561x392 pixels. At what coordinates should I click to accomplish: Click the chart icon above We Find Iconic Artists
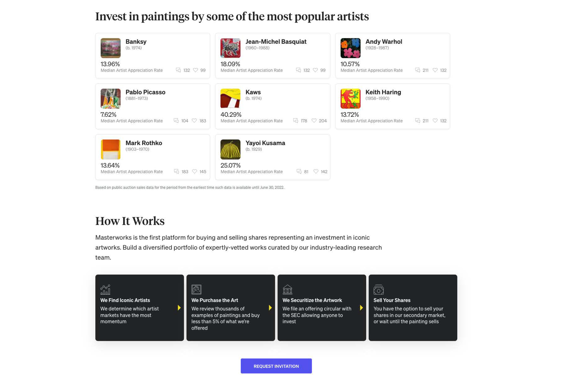click(x=105, y=290)
